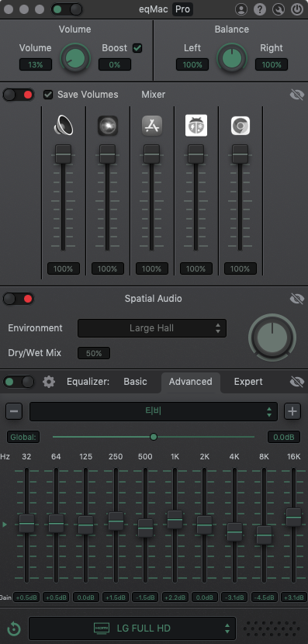Toggle the Mixer enable switch

tap(19, 95)
